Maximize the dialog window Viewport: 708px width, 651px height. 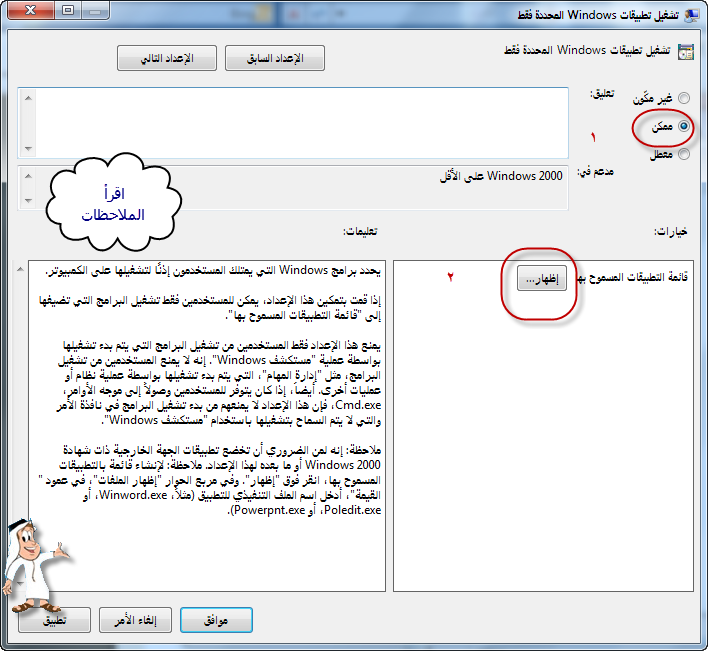68,10
